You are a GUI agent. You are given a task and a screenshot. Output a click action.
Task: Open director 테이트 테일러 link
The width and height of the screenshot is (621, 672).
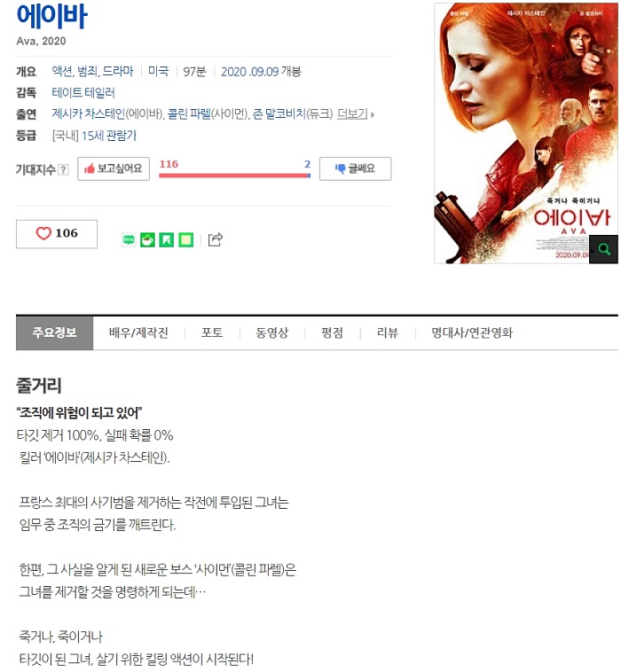coord(83,92)
